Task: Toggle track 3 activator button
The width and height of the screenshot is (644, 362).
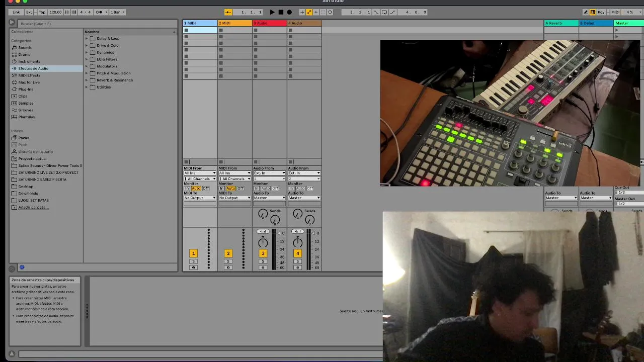Action: 263,253
